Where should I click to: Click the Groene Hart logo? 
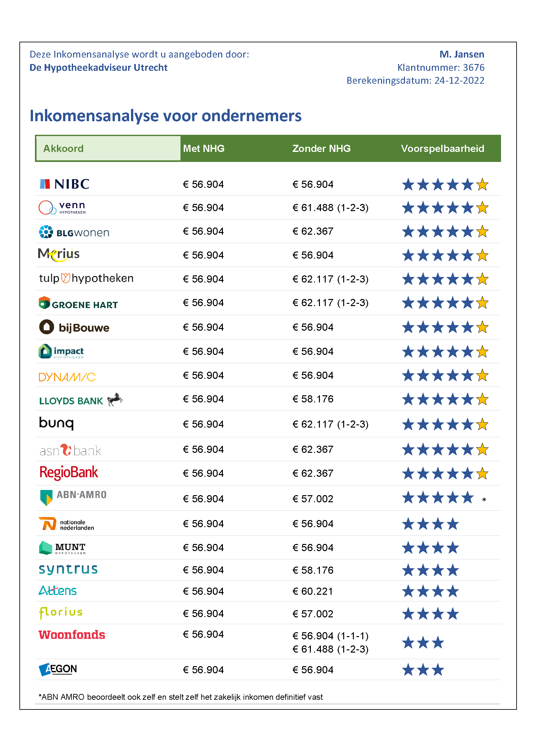tap(78, 303)
